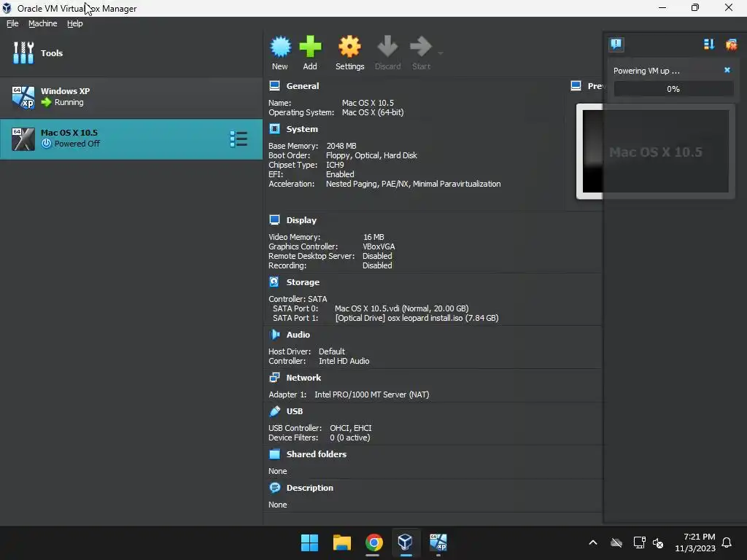The width and height of the screenshot is (747, 560).
Task: Open the Audio section header link
Action: [x=298, y=335]
